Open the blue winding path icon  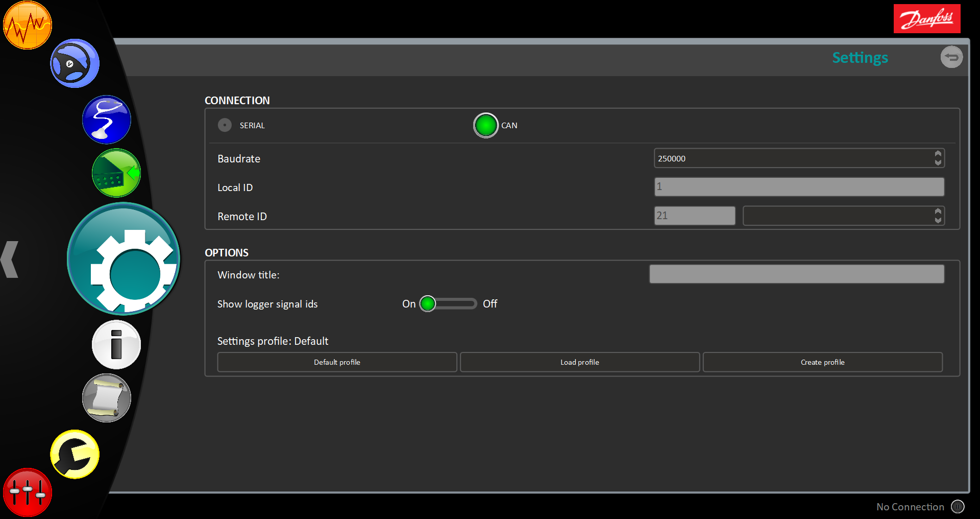pos(107,120)
